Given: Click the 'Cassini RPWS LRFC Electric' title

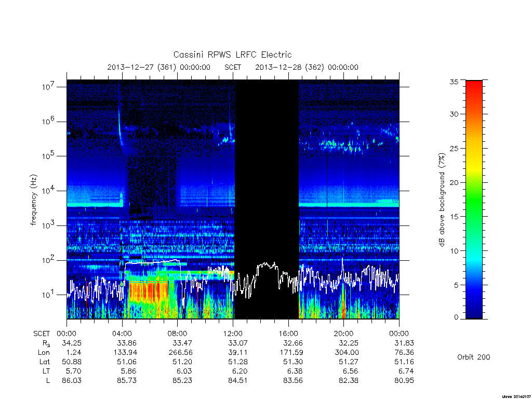Looking at the screenshot, I should 232,55.
